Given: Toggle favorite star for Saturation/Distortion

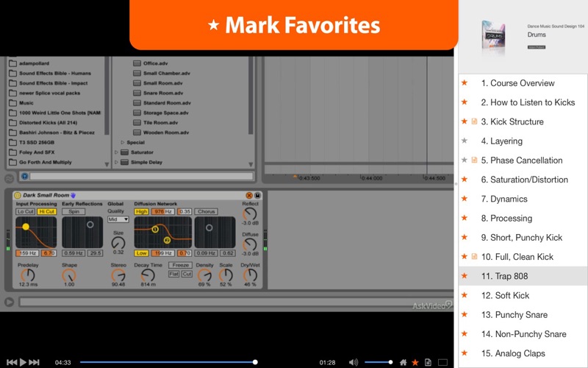Looking at the screenshot, I should coord(465,180).
